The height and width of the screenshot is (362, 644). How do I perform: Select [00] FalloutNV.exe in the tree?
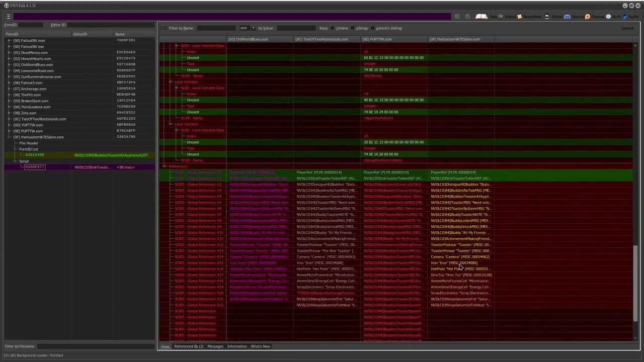tap(28, 46)
